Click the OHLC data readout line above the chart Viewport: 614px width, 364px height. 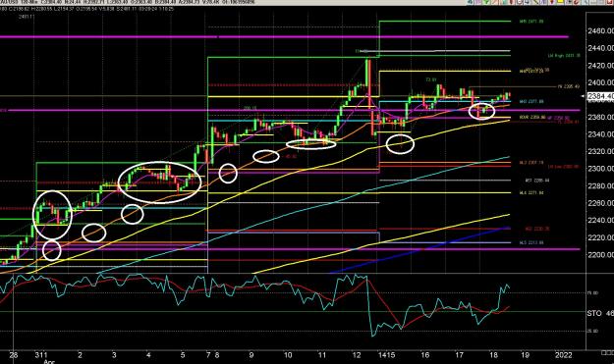coord(86,8)
